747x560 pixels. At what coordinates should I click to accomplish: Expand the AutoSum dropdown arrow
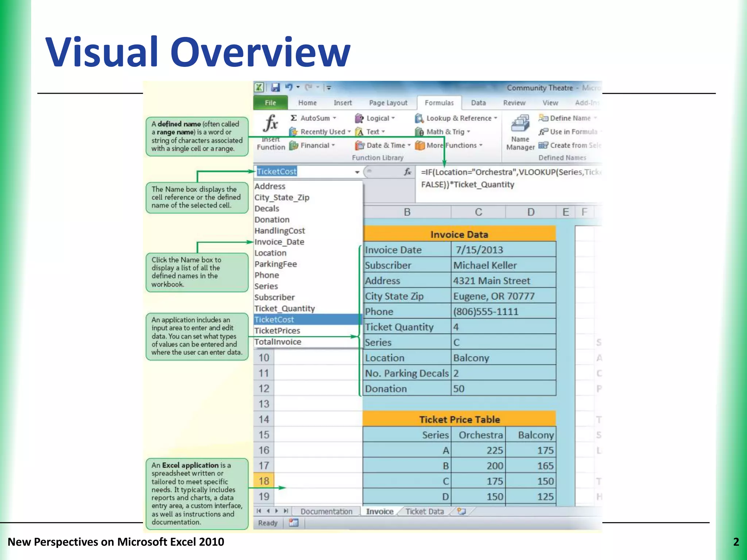point(334,118)
